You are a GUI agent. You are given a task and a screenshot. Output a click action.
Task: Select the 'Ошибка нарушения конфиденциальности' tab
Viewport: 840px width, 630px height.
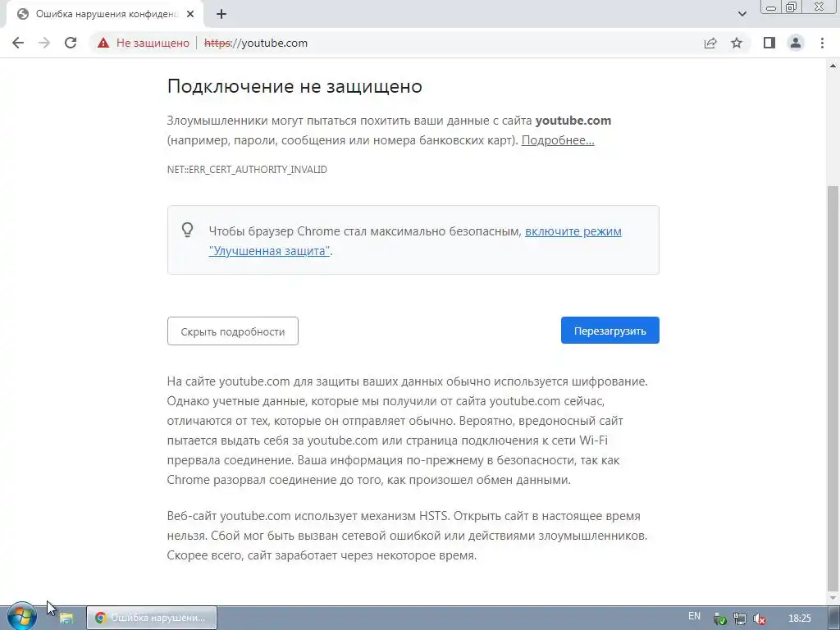point(105,15)
